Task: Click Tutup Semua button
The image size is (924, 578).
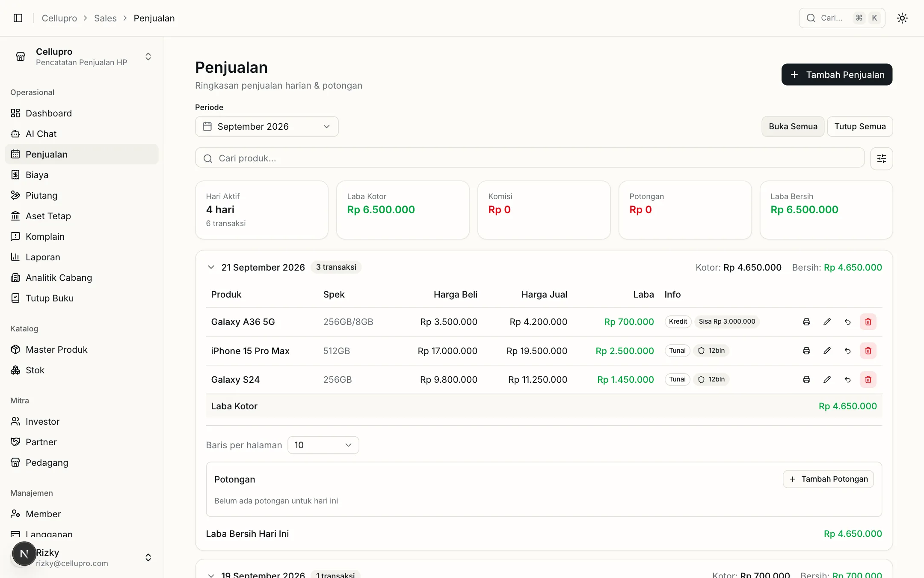Action: point(860,127)
